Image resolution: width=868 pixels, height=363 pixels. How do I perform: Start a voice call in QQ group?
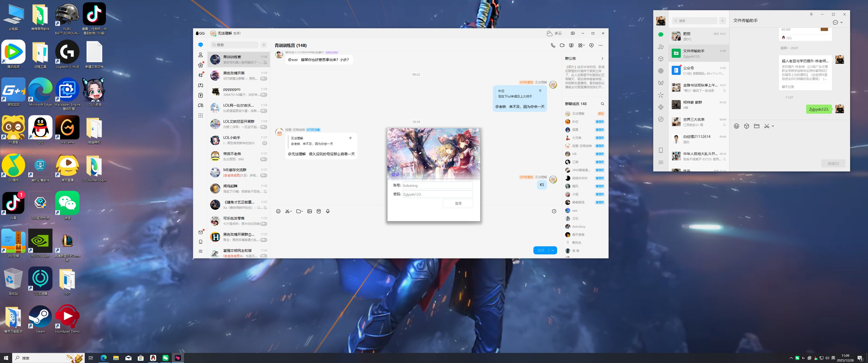click(553, 45)
